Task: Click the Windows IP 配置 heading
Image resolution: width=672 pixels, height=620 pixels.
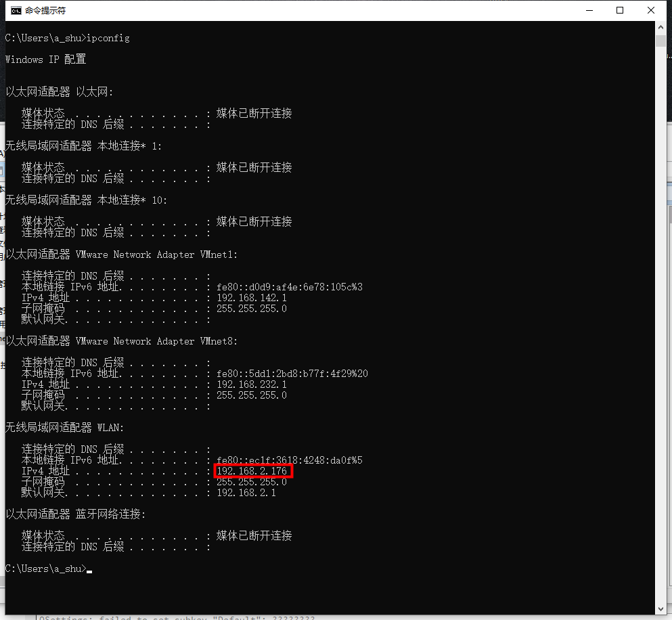Action: pyautogui.click(x=45, y=59)
